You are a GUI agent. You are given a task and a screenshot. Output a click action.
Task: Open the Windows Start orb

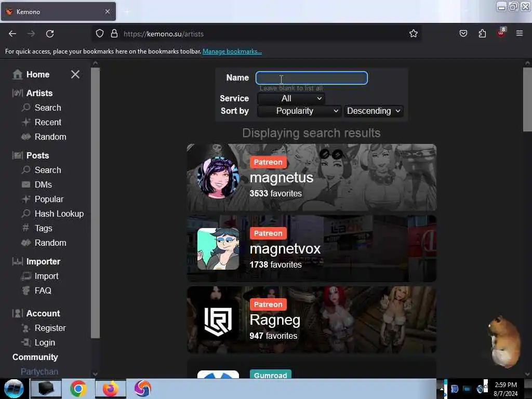click(x=14, y=389)
